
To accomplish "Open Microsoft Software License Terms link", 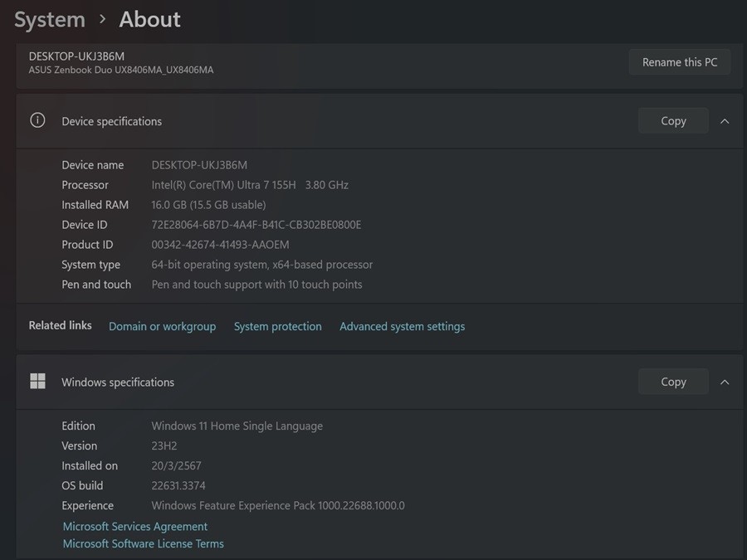I will [x=144, y=544].
